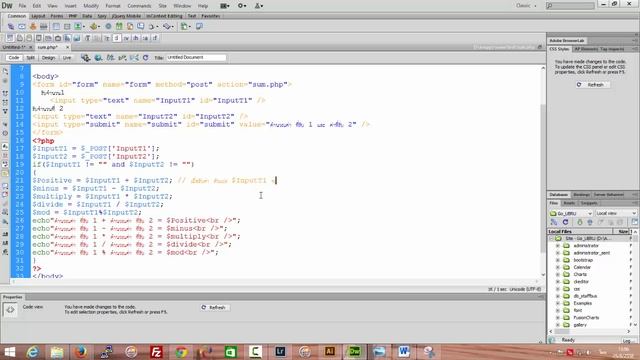The height and width of the screenshot is (360, 640).
Task: Expand administrator folder
Action: click(558, 246)
